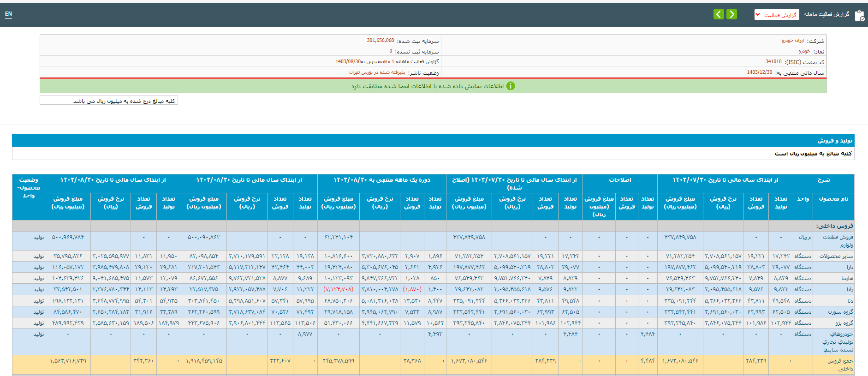Click the one-month parts sales value ۶۲,۲۴۱,۱۰۴
This screenshot has height=376, width=868.
click(339, 237)
